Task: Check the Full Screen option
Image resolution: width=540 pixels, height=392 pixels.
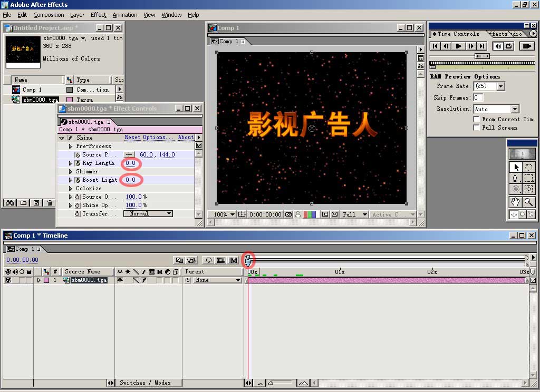Action: (x=476, y=128)
